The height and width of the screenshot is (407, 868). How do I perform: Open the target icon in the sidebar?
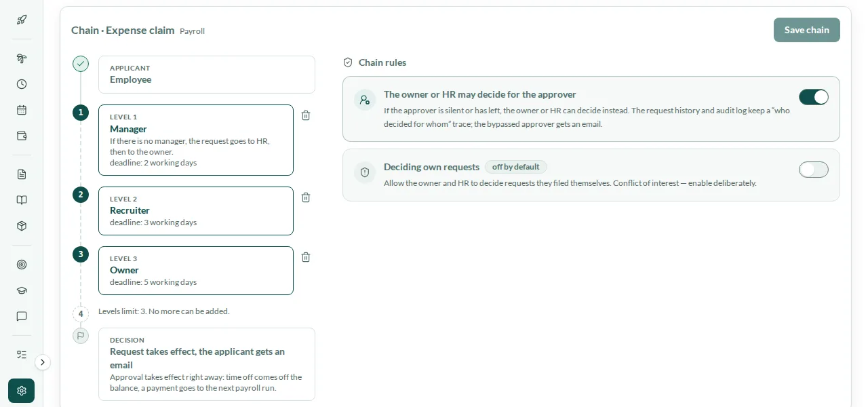(22, 265)
